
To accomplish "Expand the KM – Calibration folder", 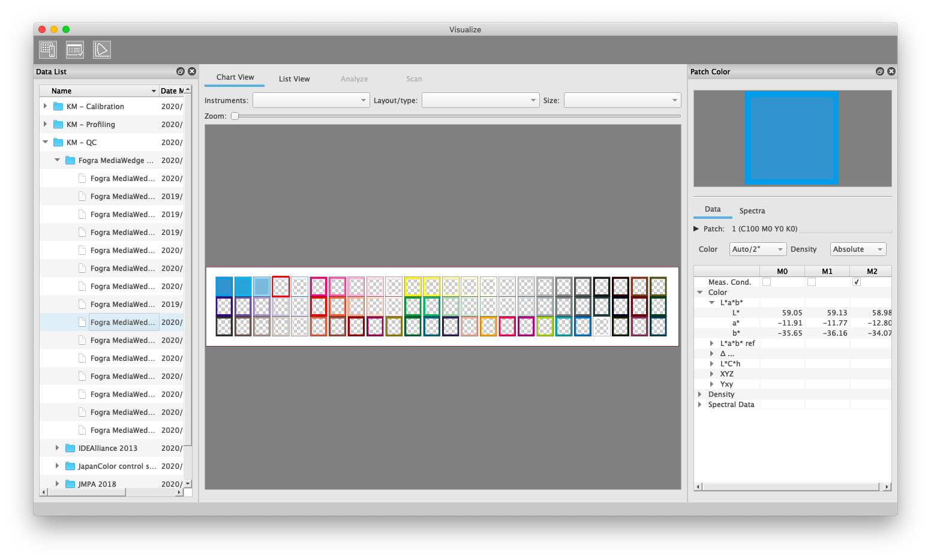I will (x=46, y=106).
